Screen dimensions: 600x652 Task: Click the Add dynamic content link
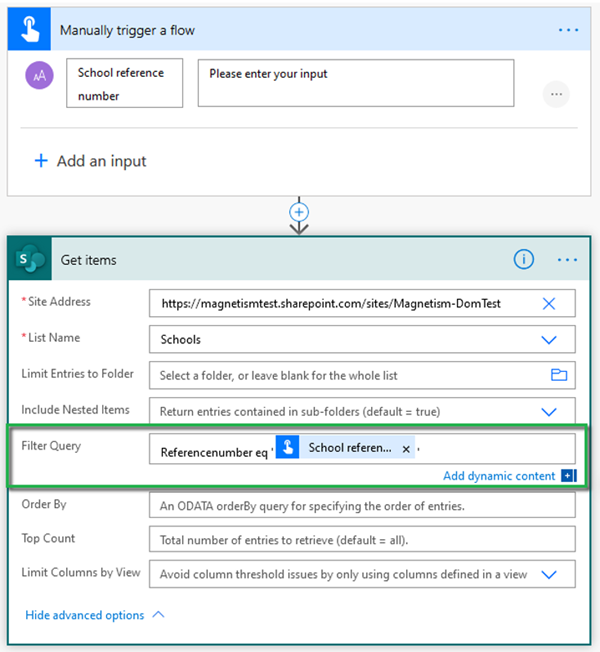point(499,476)
